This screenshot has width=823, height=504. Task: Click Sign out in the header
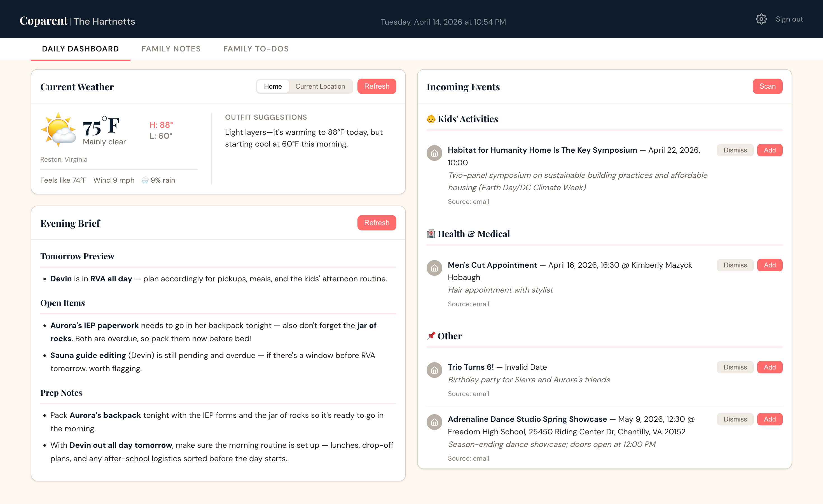pos(789,19)
